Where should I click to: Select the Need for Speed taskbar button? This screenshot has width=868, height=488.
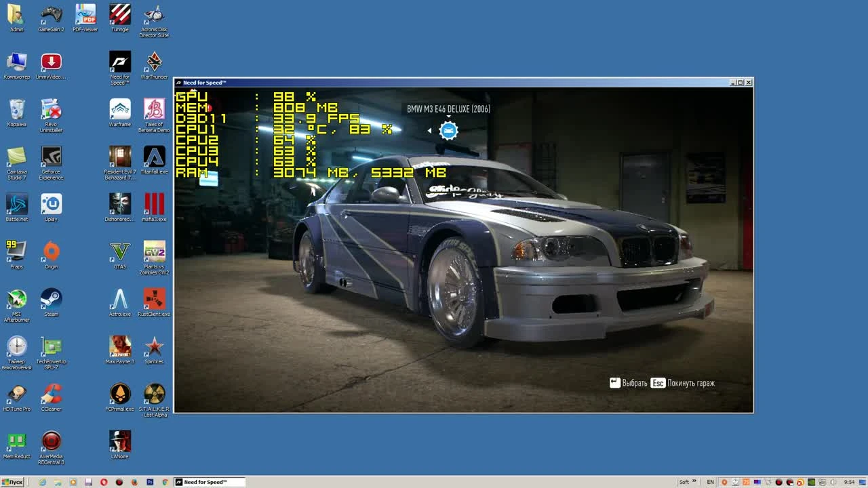pyautogui.click(x=209, y=482)
